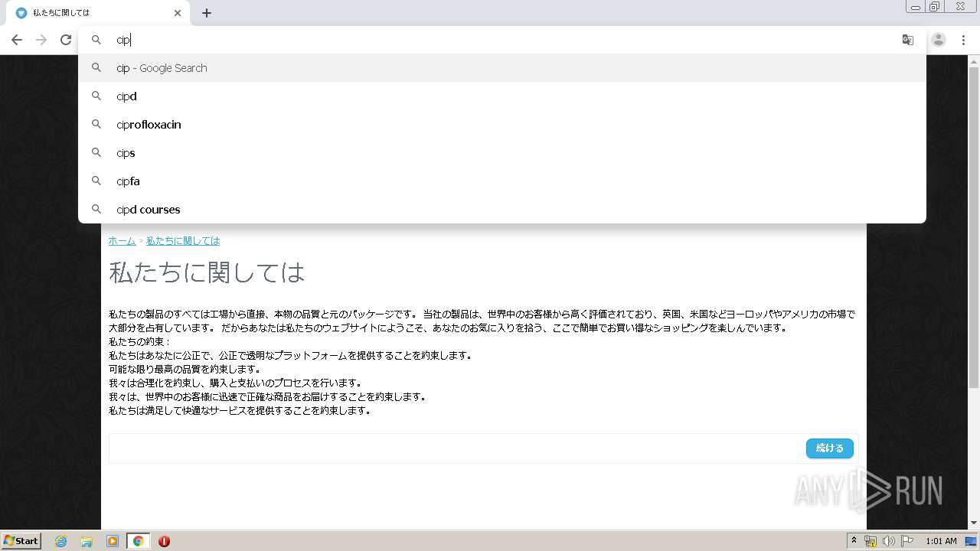
Task: Open the Chrome three-dot menu
Action: (x=963, y=40)
